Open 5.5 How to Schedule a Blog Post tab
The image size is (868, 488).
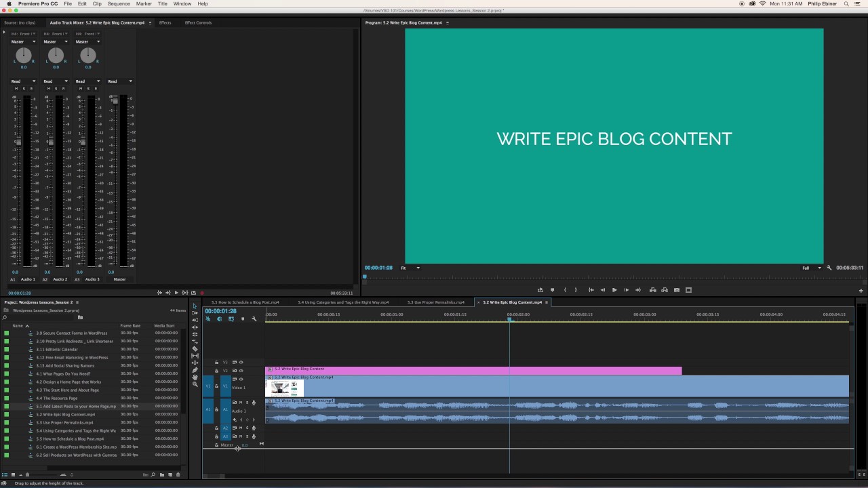click(x=245, y=302)
